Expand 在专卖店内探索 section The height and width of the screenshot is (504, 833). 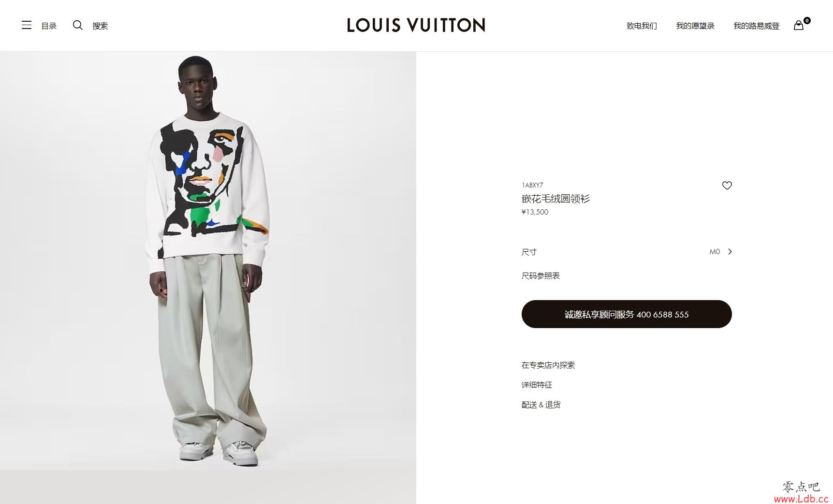click(548, 365)
